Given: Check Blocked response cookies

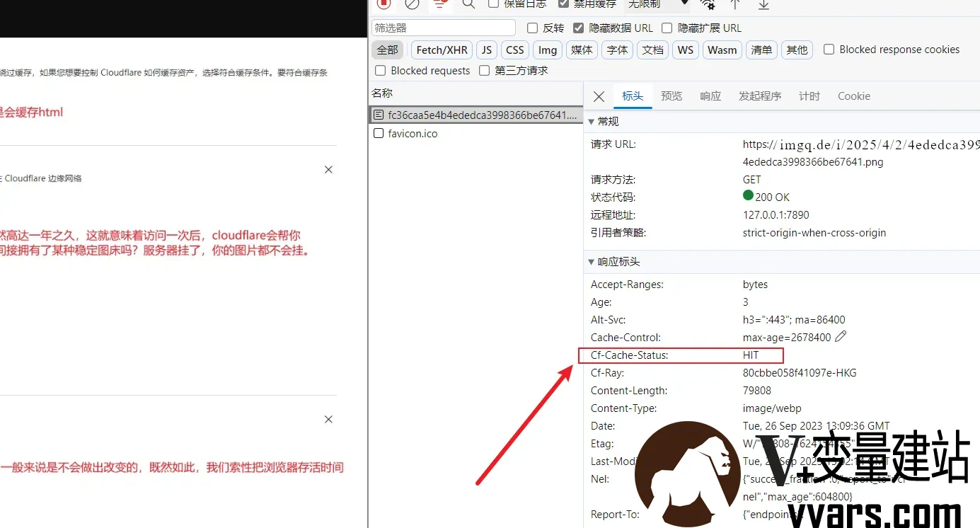Looking at the screenshot, I should pos(829,50).
